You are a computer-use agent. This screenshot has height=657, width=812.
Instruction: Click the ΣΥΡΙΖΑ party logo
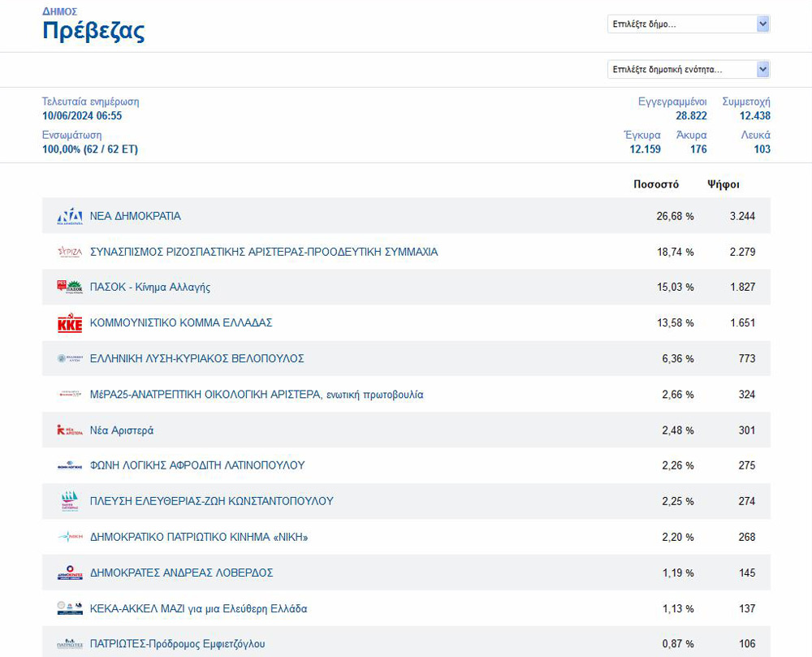70,253
